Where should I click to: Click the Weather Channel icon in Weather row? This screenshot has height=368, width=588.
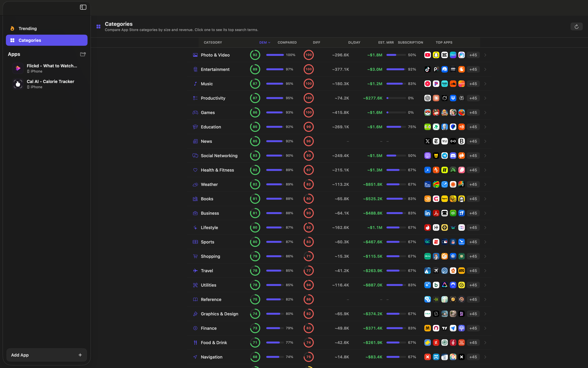coord(427,184)
